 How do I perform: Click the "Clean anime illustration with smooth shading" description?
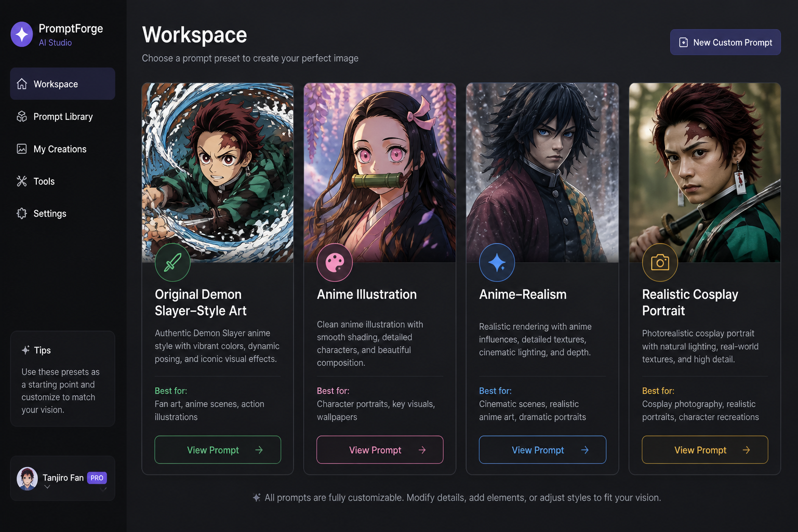point(370,343)
